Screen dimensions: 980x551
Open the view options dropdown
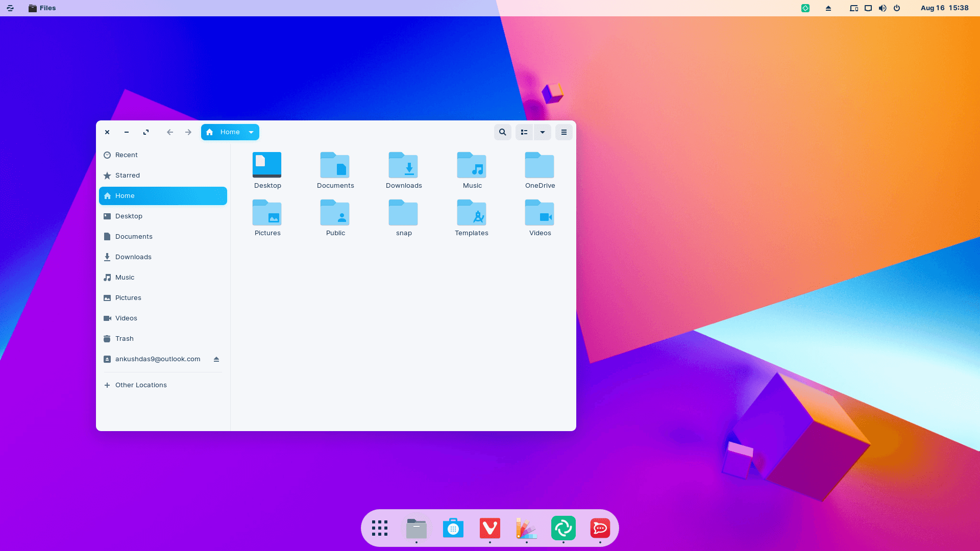coord(543,132)
